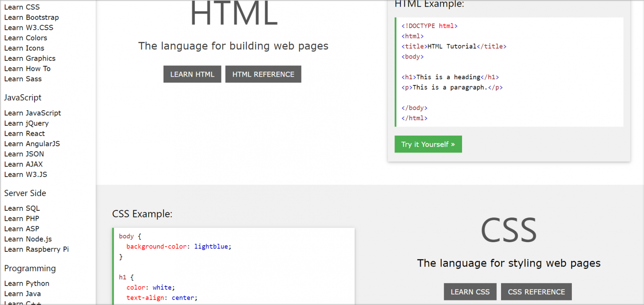Viewport: 644px width, 305px height.
Task: Open the Learn Icons sidebar link
Action: pos(24,48)
